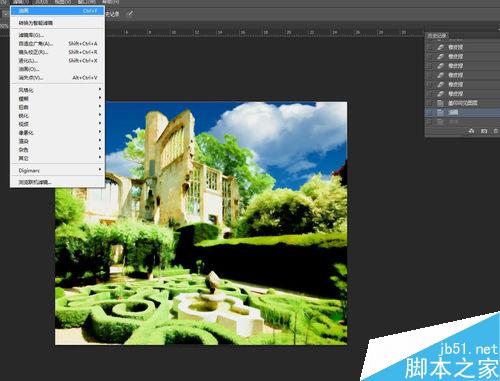Create new document from current history state
Screen dimensions: 500x381
click(471, 131)
